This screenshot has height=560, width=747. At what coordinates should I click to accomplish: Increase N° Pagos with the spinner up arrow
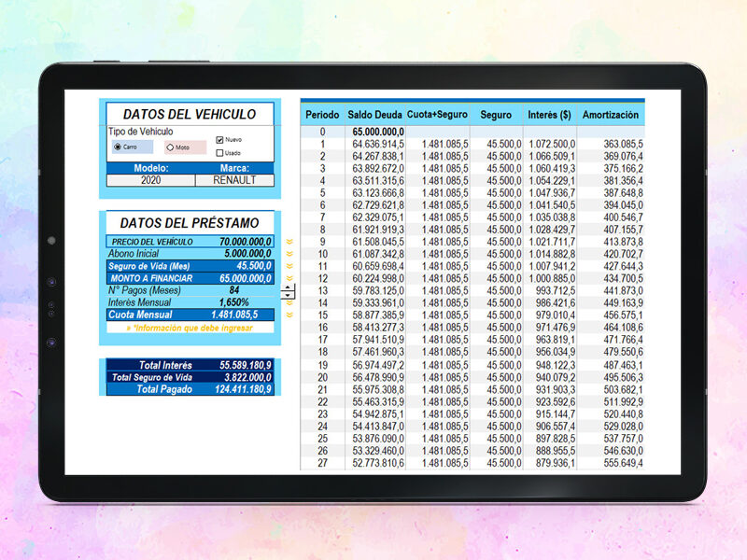[x=288, y=287]
